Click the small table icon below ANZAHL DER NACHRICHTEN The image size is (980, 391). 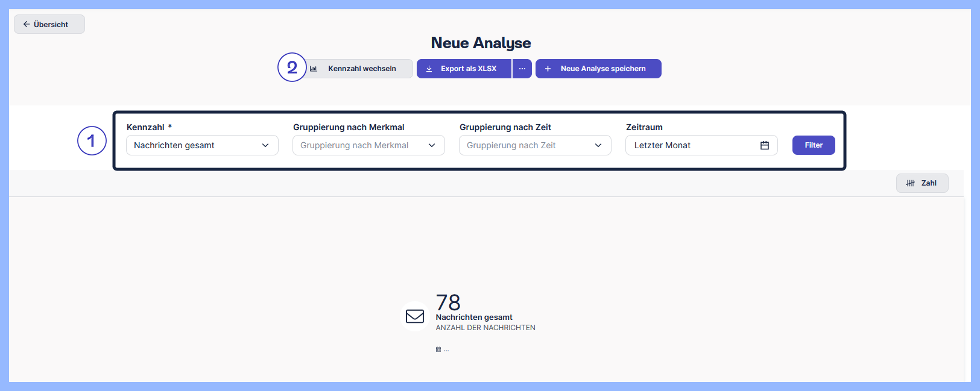point(438,349)
